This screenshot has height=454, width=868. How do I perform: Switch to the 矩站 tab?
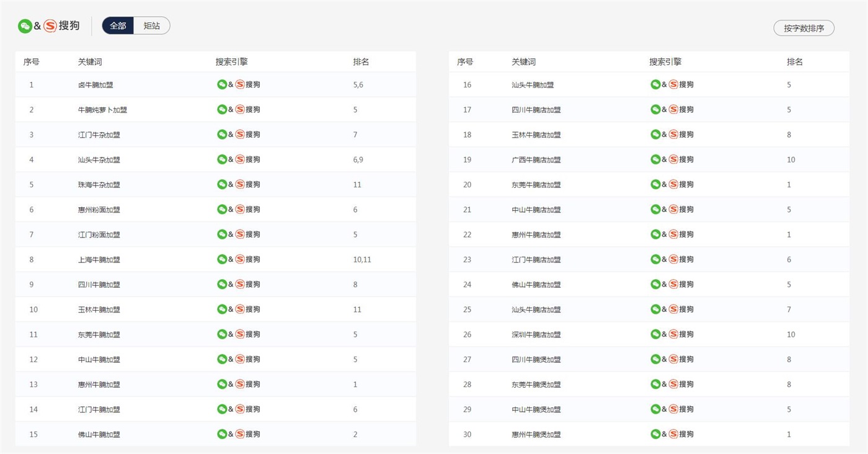point(152,26)
